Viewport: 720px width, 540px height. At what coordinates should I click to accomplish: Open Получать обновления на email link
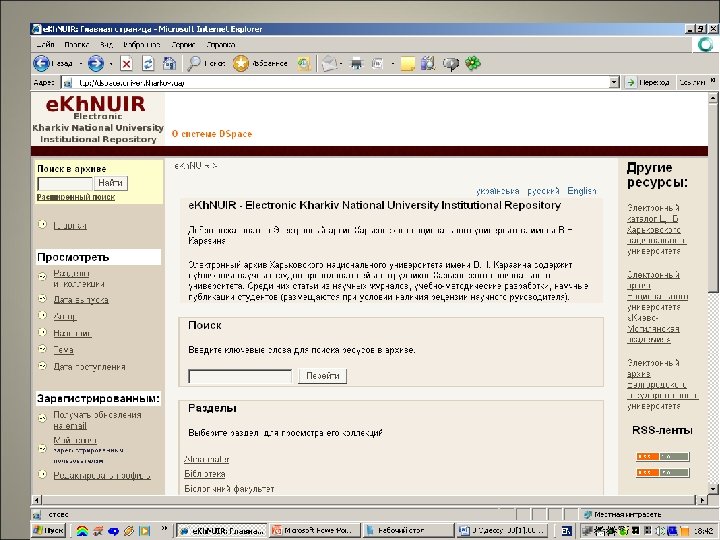(x=97, y=420)
